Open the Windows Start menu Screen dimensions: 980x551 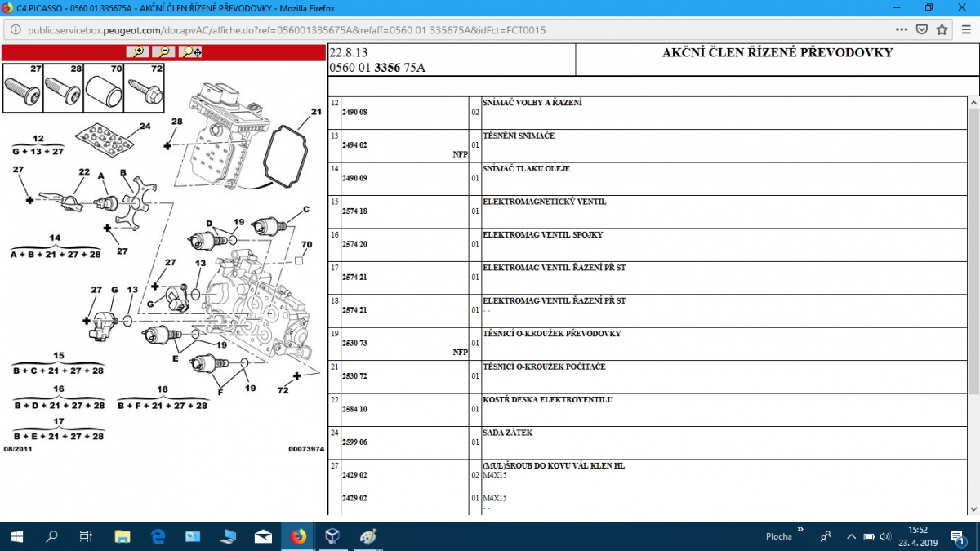point(16,536)
